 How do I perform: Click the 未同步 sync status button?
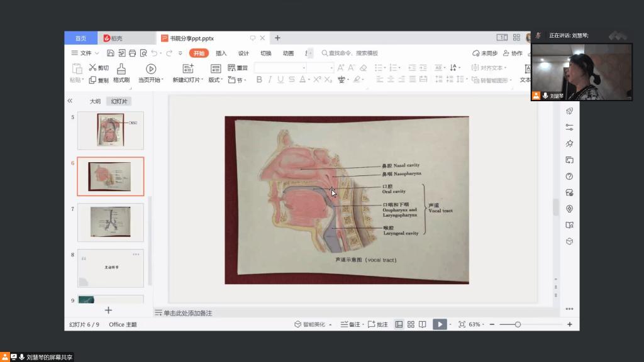pyautogui.click(x=486, y=53)
